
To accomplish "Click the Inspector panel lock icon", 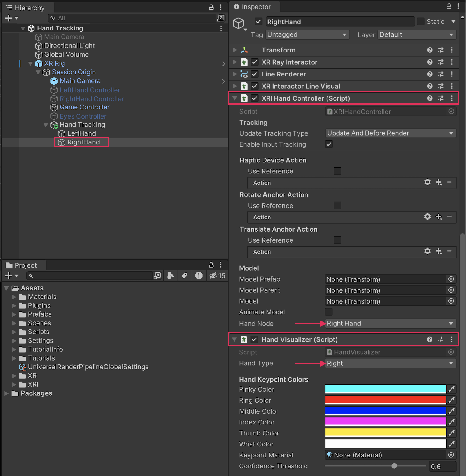I will click(449, 6).
